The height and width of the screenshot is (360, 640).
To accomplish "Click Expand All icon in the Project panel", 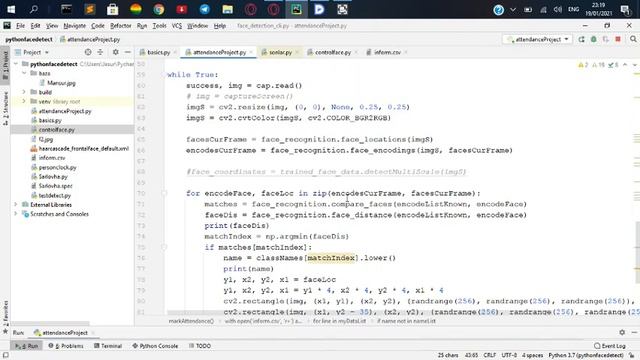I will 100,52.
